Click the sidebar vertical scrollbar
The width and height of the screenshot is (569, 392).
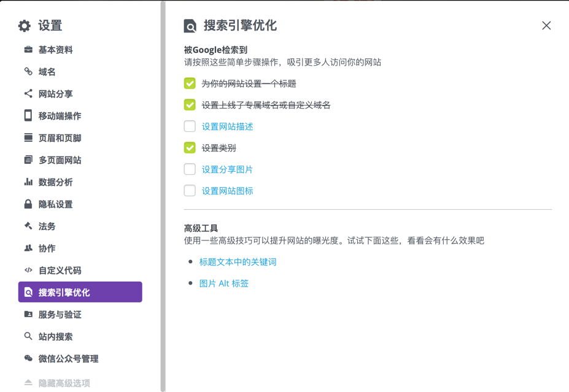pos(163,196)
